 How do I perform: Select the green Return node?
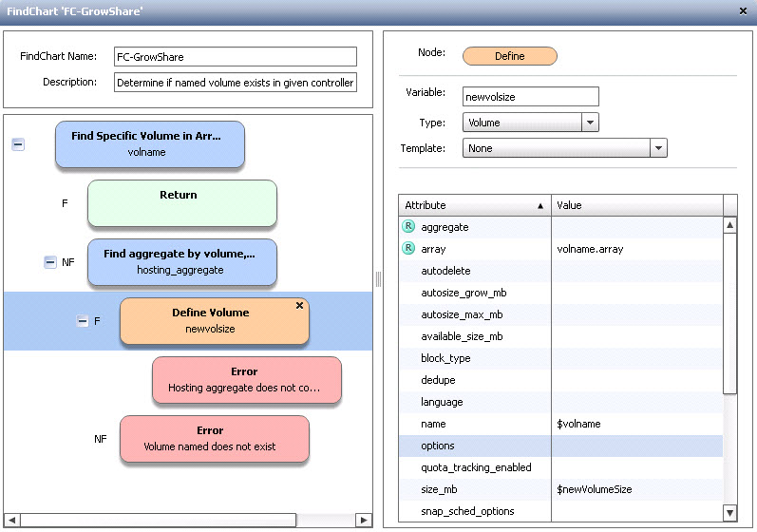pyautogui.click(x=182, y=203)
